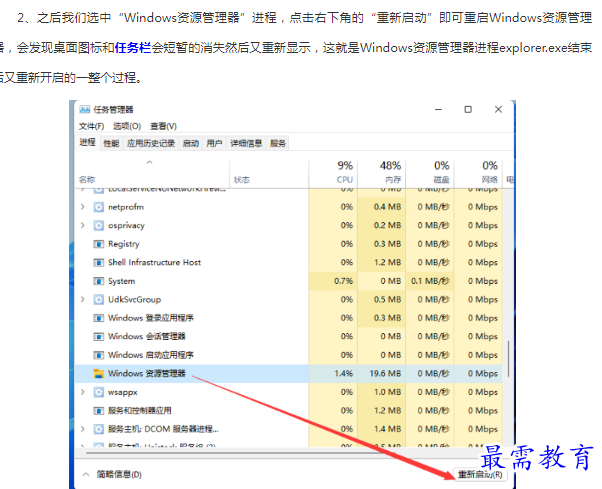602x489 pixels.
Task: Expand the osprivacy process group
Action: (x=83, y=225)
